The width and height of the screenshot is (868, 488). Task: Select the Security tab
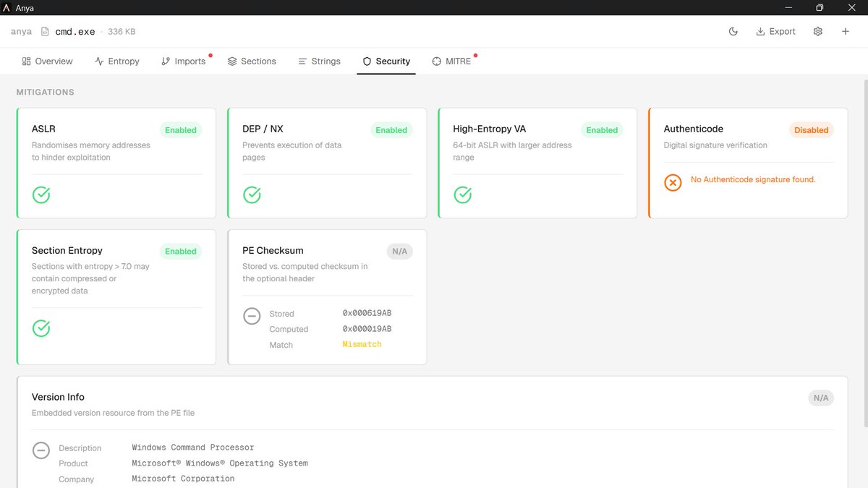click(x=386, y=61)
